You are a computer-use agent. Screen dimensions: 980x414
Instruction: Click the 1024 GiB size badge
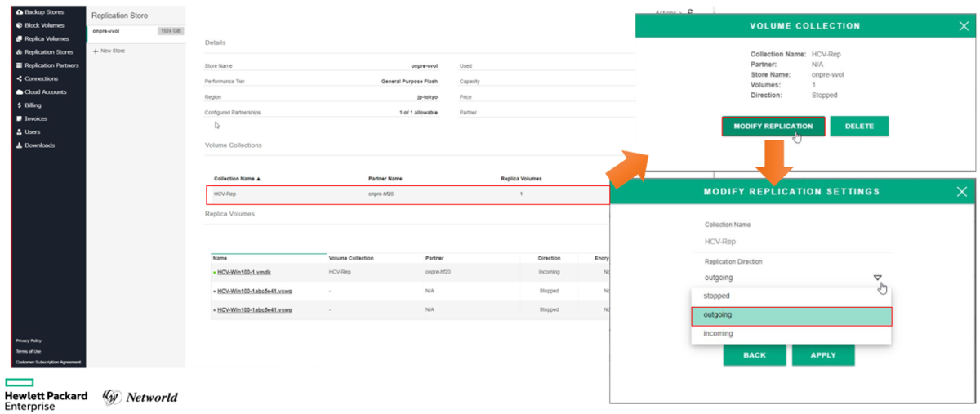171,31
